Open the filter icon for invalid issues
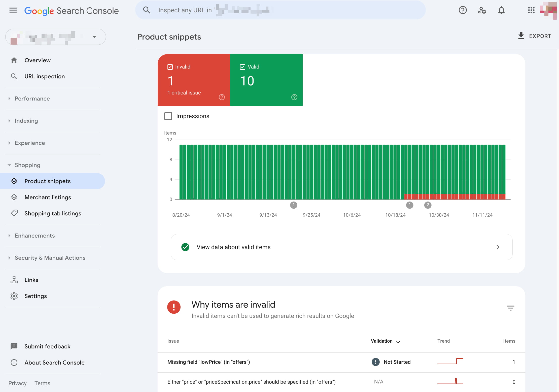 (x=510, y=308)
